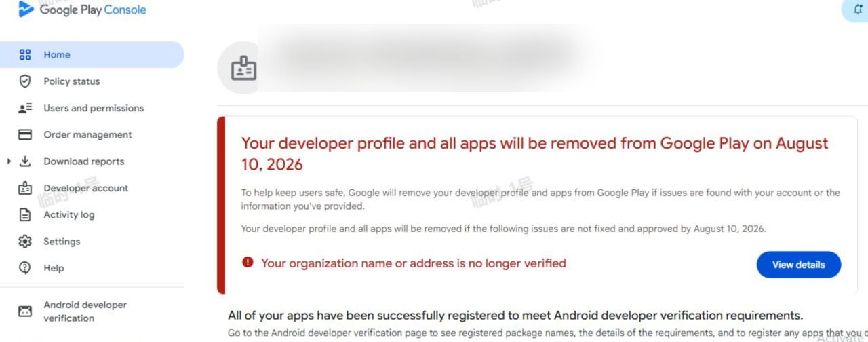Viewport: 868px width, 342px height.
Task: Click the Order management card icon
Action: point(25,135)
